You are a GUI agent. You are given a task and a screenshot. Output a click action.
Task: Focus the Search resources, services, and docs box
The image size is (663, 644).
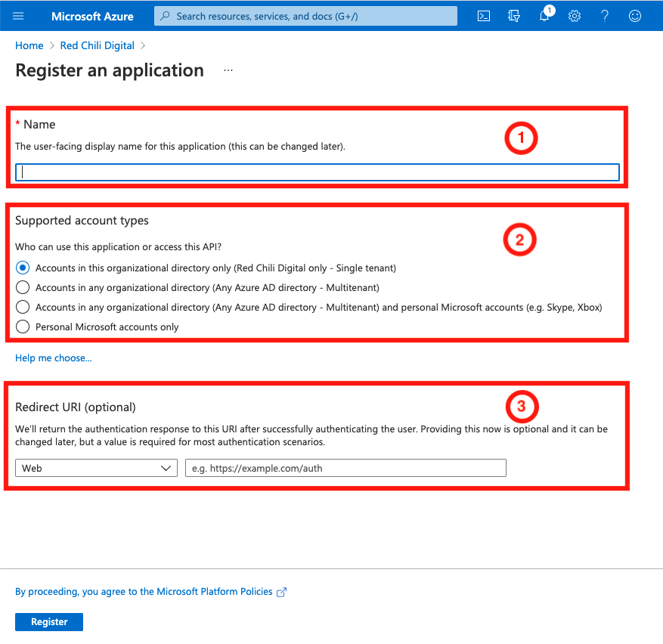point(305,16)
